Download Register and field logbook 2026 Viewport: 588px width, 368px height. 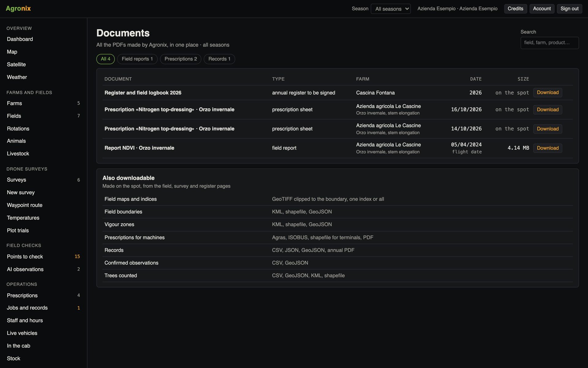click(x=548, y=93)
